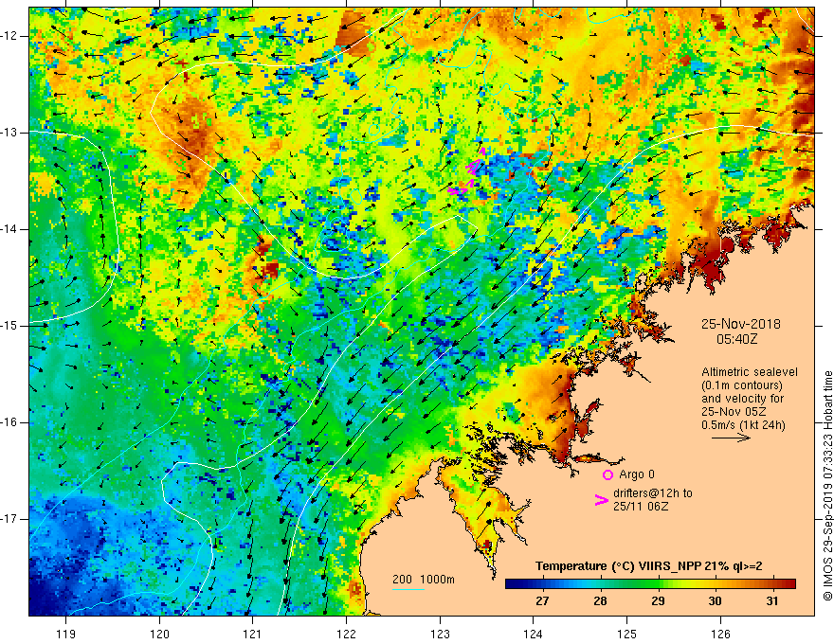
Task: Click the longitude axis label 124
Action: pos(533,634)
